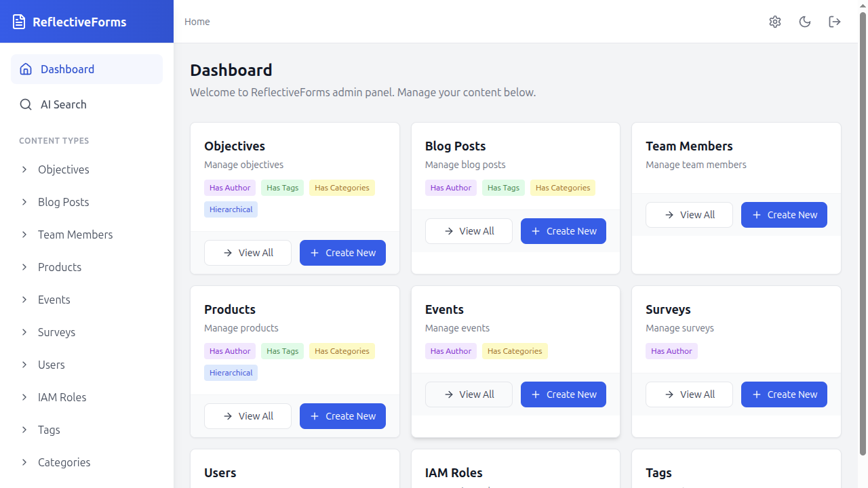Click the ReflectiveForms brand name
The width and height of the screenshot is (868, 488).
coord(79,22)
